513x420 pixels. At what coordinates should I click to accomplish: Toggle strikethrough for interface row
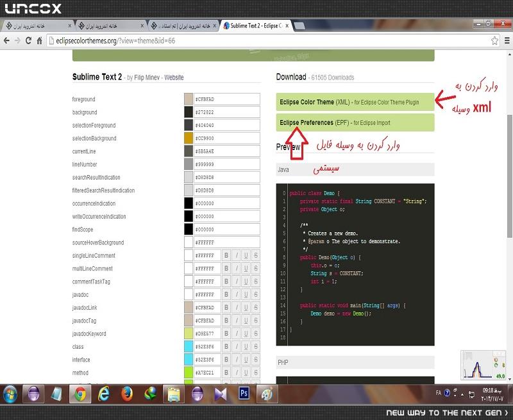[x=255, y=360]
